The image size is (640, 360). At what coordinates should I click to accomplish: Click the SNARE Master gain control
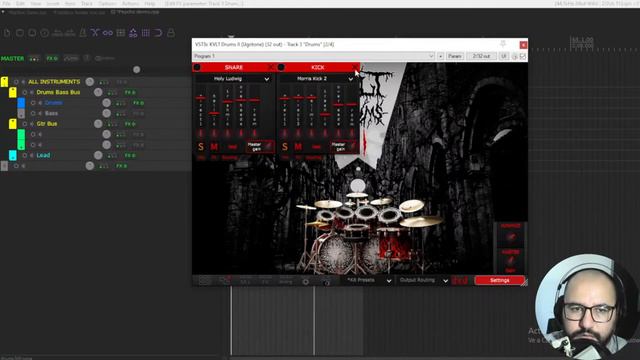260,146
